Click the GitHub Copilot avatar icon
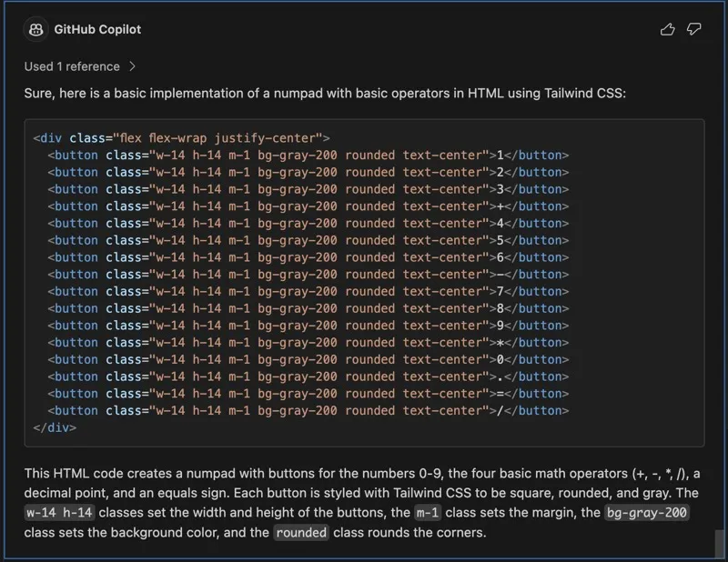This screenshot has height=562, width=728. pos(35,29)
